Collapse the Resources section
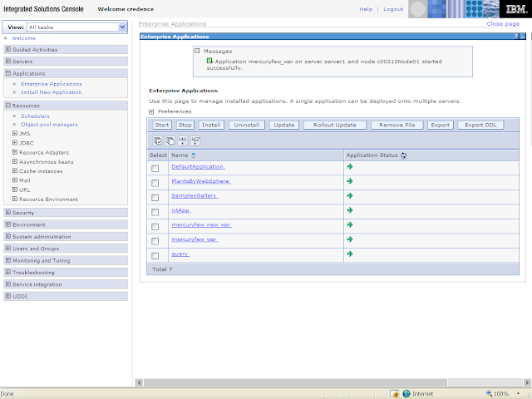 tap(8, 106)
